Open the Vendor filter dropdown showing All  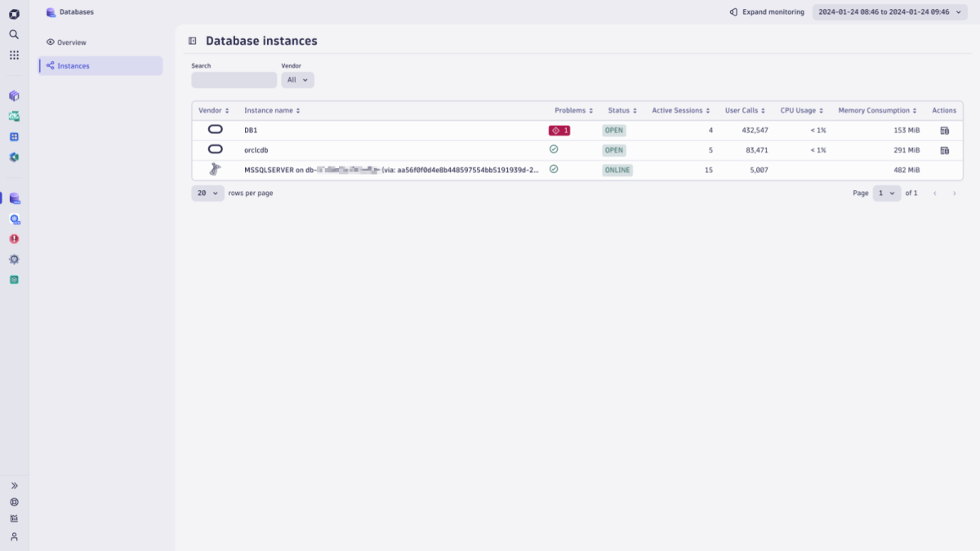(296, 79)
